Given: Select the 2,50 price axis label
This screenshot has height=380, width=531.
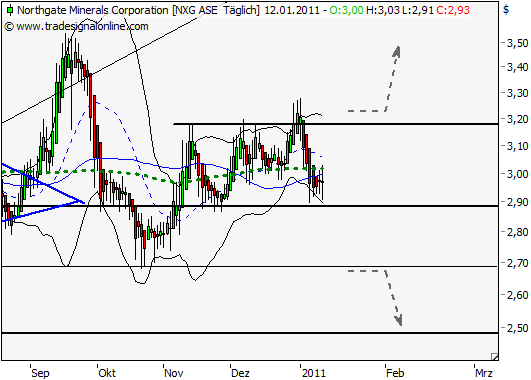Looking at the screenshot, I should (x=517, y=328).
